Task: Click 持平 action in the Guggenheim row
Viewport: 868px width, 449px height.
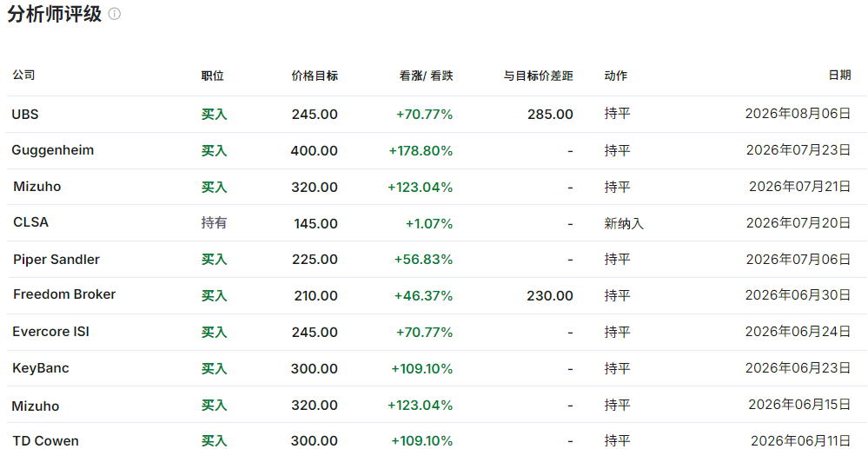Action: tap(617, 150)
